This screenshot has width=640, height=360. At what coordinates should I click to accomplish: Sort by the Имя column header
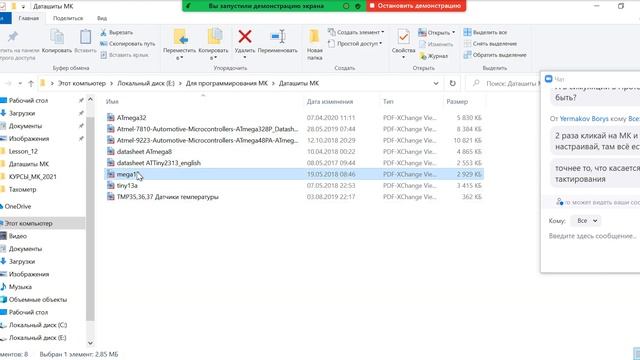(x=112, y=102)
